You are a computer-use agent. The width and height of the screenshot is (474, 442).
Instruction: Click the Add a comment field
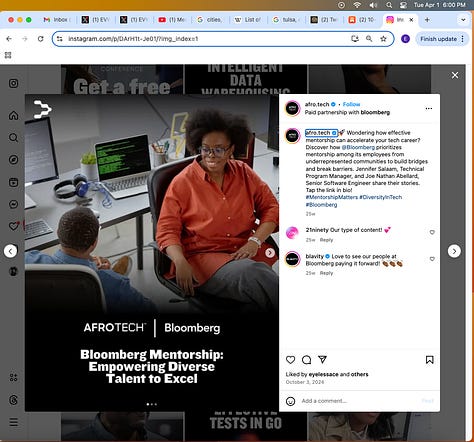(x=358, y=401)
